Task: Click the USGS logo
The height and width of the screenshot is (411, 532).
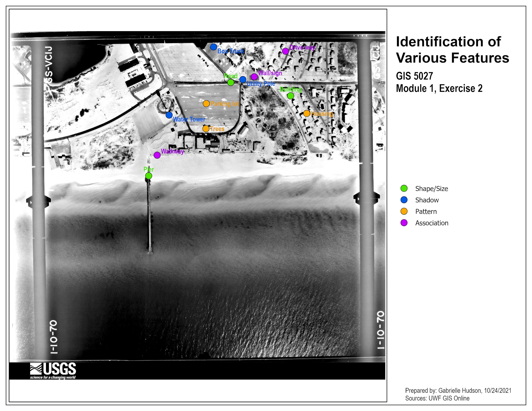Action: click(53, 371)
